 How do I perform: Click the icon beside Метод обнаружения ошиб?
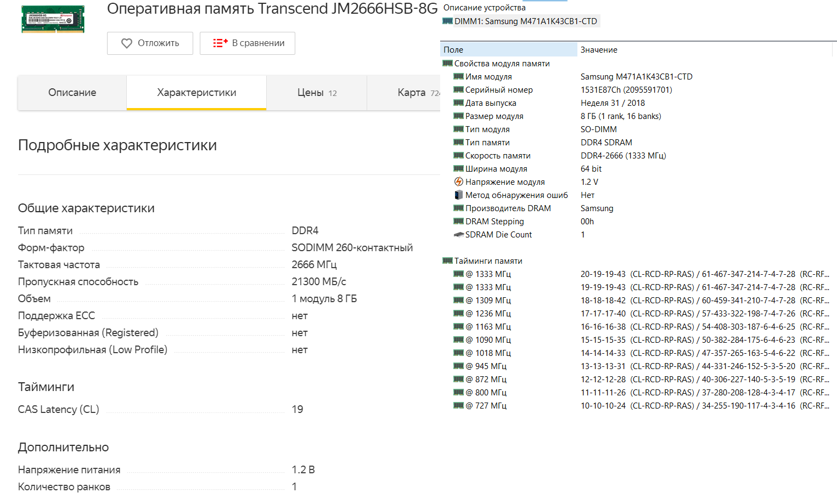click(459, 195)
